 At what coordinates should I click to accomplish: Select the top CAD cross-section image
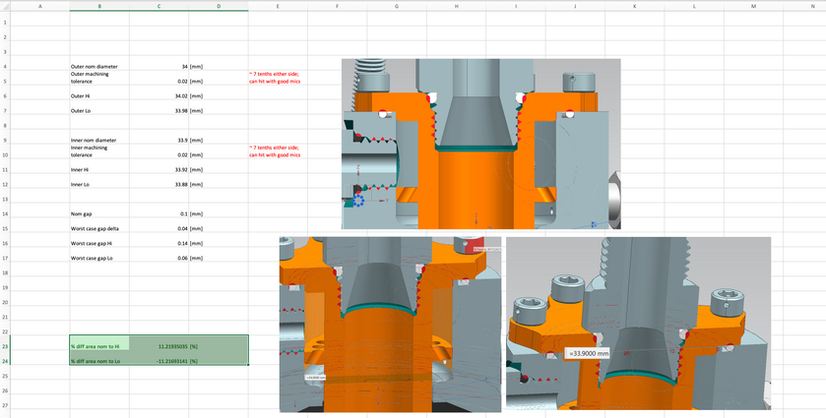(x=481, y=144)
